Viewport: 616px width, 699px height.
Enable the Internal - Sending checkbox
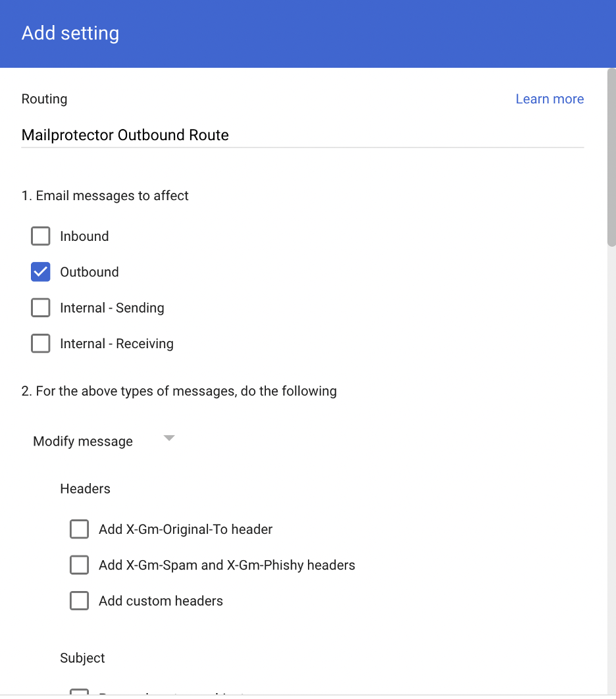coord(41,307)
